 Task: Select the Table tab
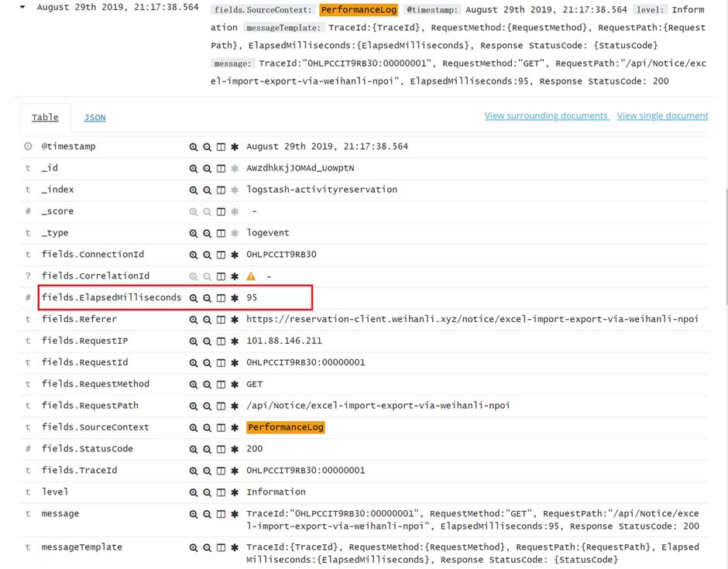click(45, 118)
